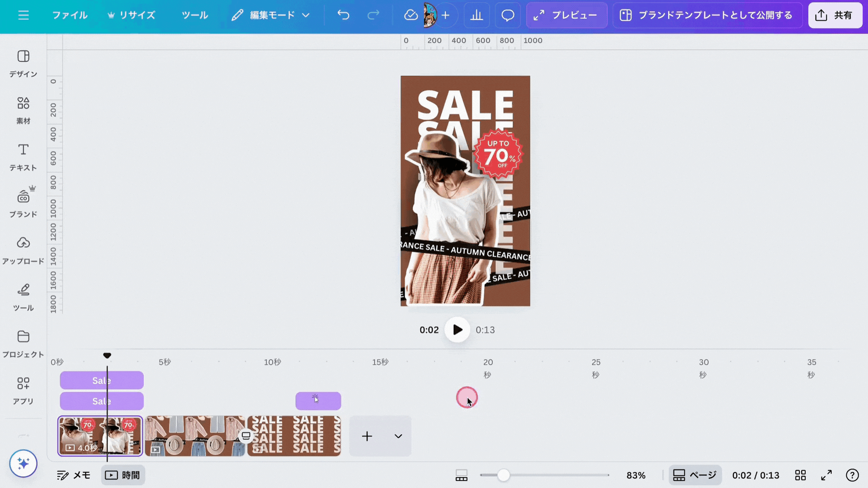Toggle the メモ notes panel
The image size is (868, 488).
pos(74,475)
